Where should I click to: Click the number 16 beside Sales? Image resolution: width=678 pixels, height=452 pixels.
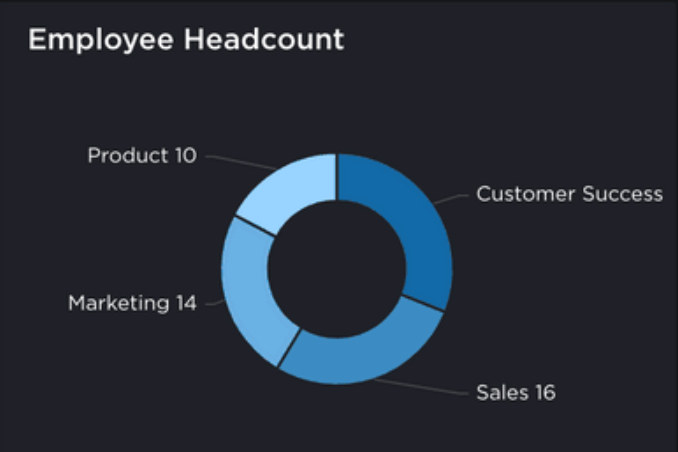(x=543, y=391)
